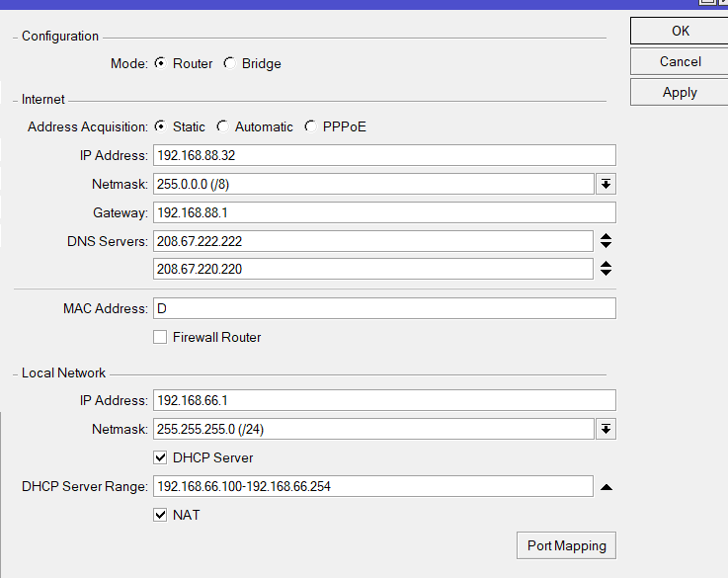Viewport: 728px width, 578px height.
Task: Open Port Mapping settings
Action: (566, 545)
